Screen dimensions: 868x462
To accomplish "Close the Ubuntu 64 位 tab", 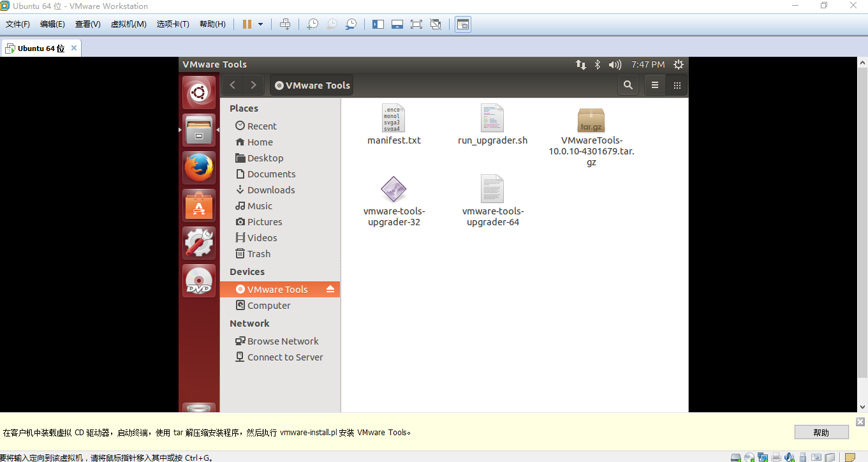I will pyautogui.click(x=74, y=48).
